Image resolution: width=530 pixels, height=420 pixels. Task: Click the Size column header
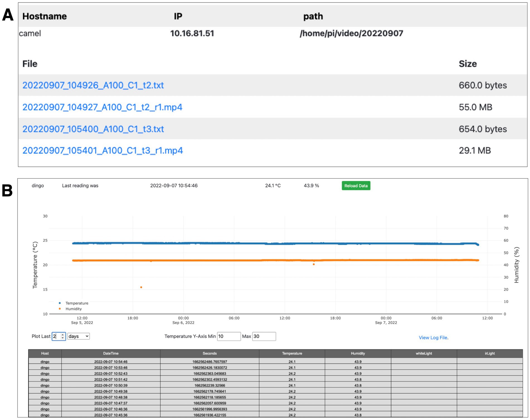tap(468, 64)
